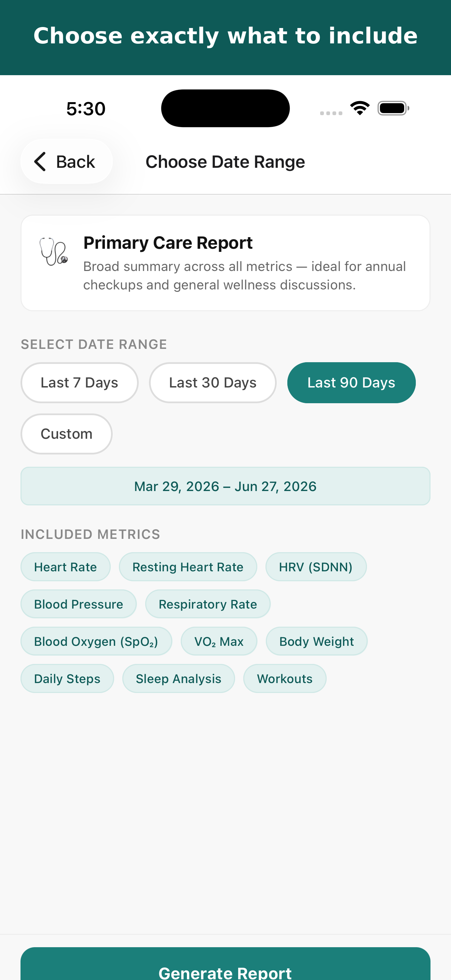451x980 pixels.
Task: Tap the Sleep Analysis chip
Action: point(179,679)
